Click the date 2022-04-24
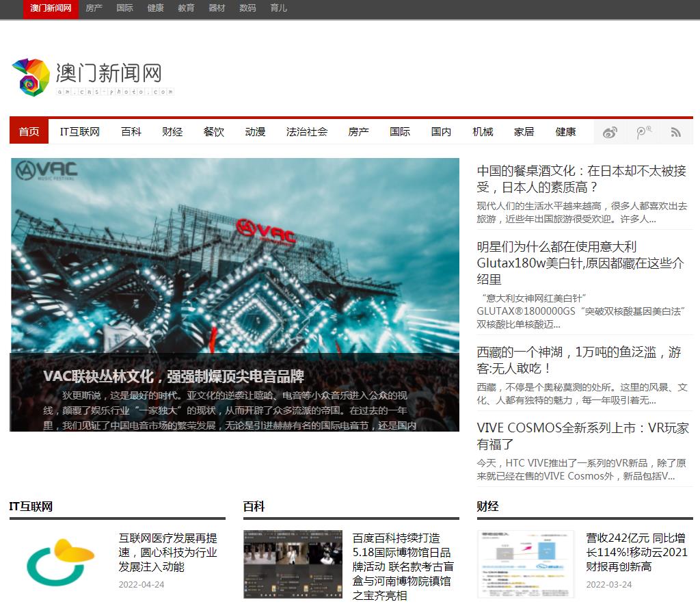 (142, 584)
